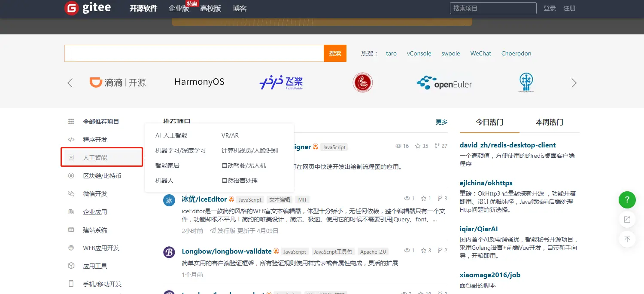Choose 计算机视觉/人脸识别 in the submenu
The image size is (644, 294).
[249, 150]
